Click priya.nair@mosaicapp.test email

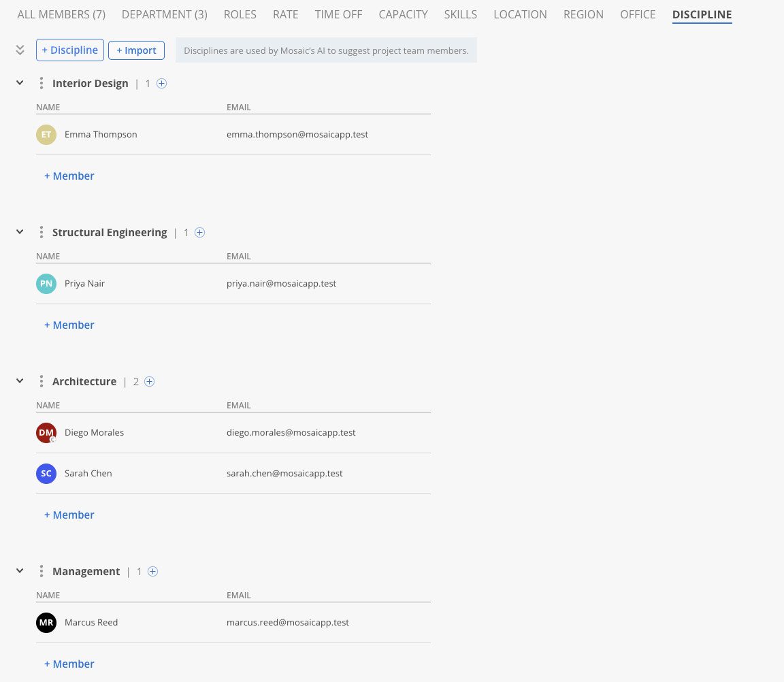point(282,284)
